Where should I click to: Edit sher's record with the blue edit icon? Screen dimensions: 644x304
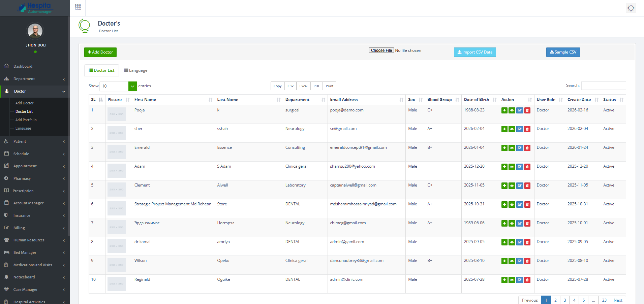520,129
